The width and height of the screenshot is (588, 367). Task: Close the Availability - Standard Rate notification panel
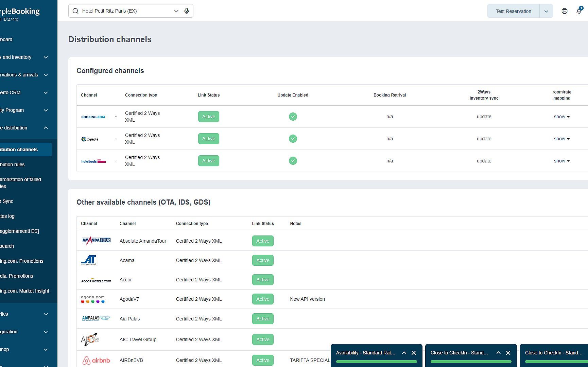(414, 353)
